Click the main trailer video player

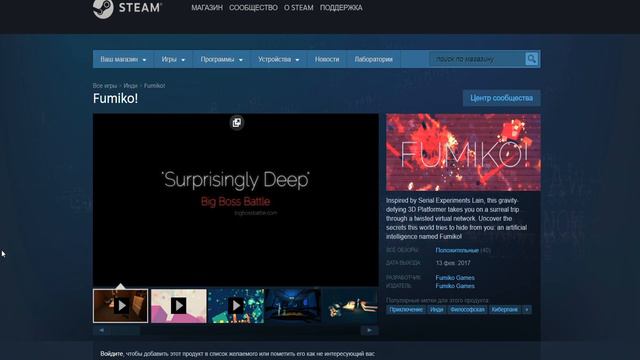point(236,200)
